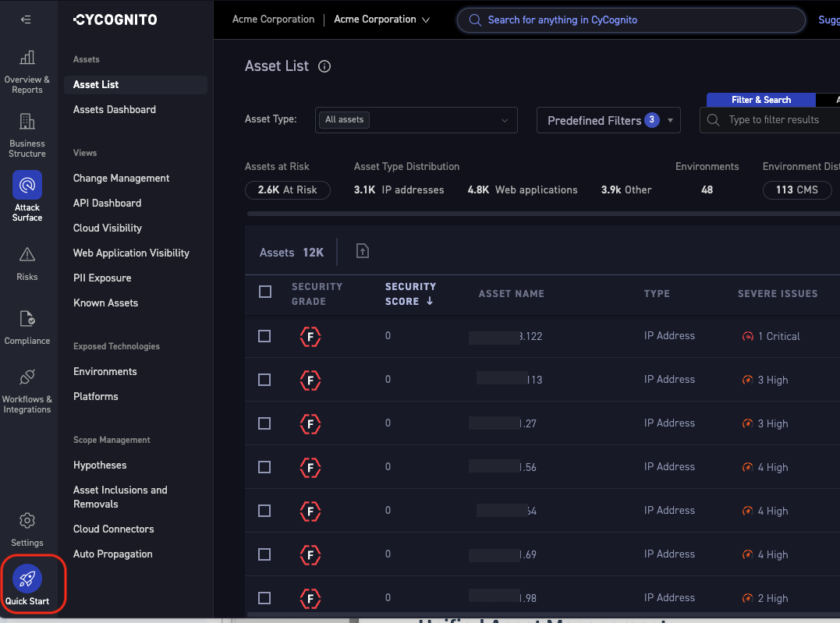Open Assets Dashboard menu item

pyautogui.click(x=115, y=109)
